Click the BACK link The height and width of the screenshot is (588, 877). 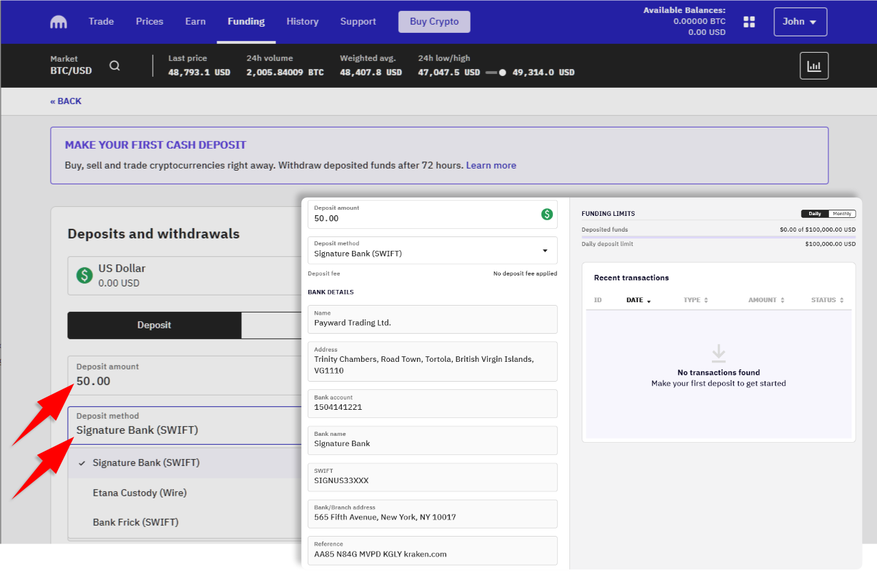(x=66, y=101)
